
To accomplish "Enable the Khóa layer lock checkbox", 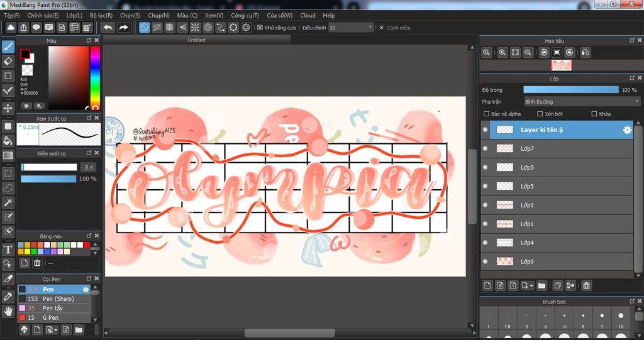I will [594, 114].
